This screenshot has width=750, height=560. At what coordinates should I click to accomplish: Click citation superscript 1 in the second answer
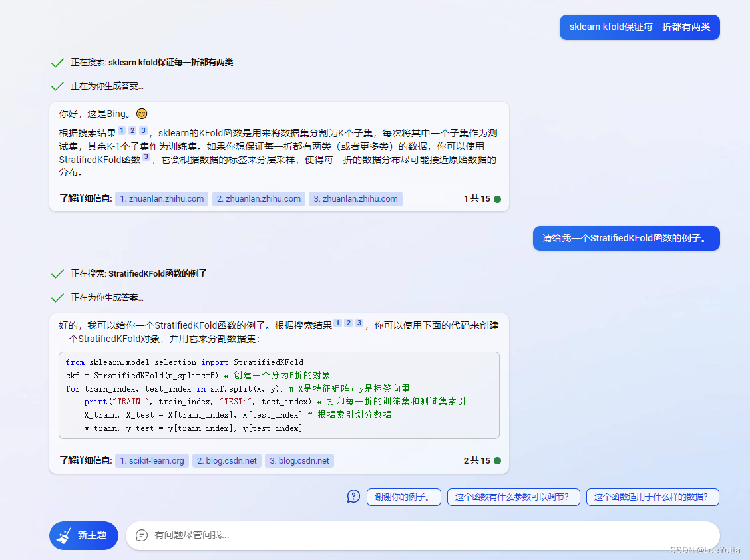pos(338,322)
